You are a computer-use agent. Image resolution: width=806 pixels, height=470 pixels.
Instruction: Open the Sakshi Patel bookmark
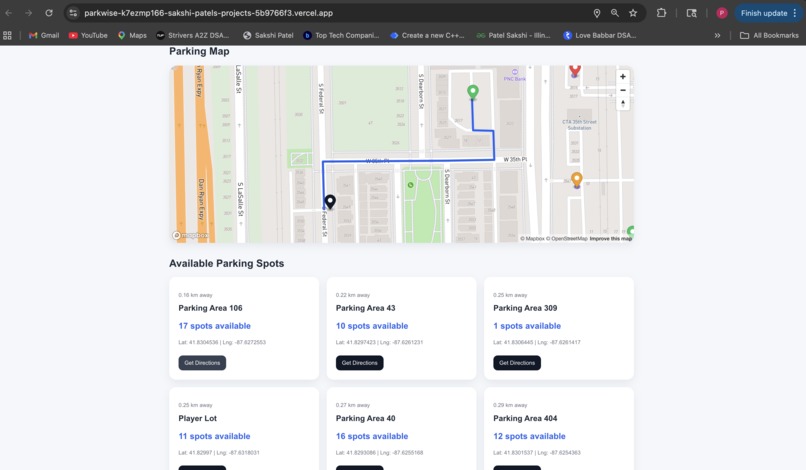268,35
